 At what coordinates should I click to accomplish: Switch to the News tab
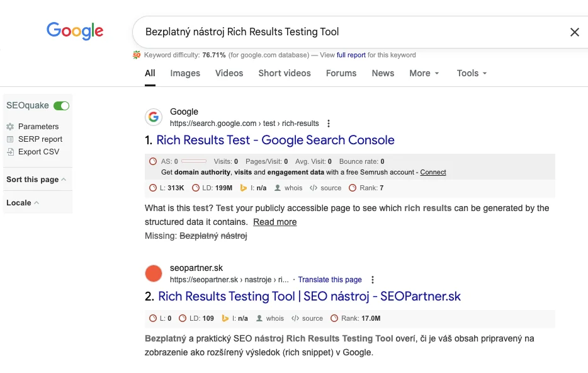pyautogui.click(x=383, y=73)
